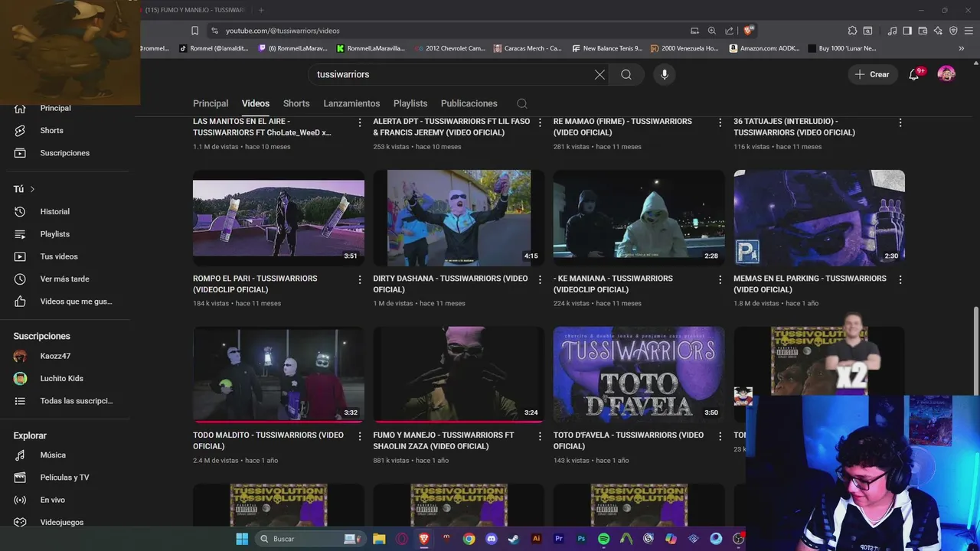
Task: Search YouTube with the magnifier button
Action: pos(626,74)
